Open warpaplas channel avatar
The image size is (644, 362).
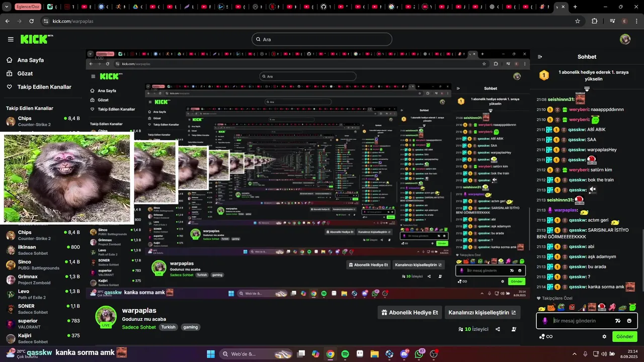[x=106, y=317]
